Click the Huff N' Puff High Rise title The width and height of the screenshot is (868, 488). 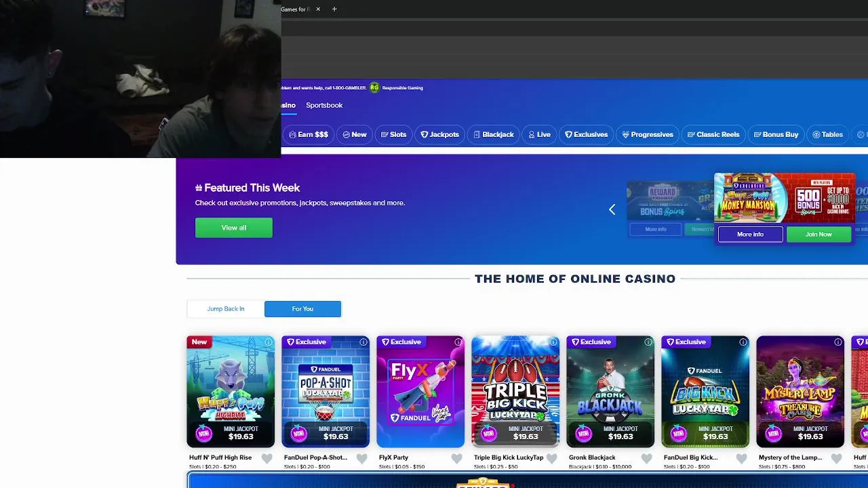coord(220,457)
